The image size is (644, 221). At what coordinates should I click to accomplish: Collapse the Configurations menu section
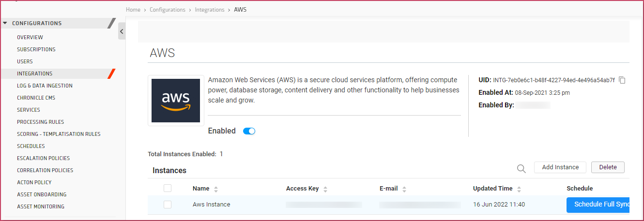tap(5, 23)
